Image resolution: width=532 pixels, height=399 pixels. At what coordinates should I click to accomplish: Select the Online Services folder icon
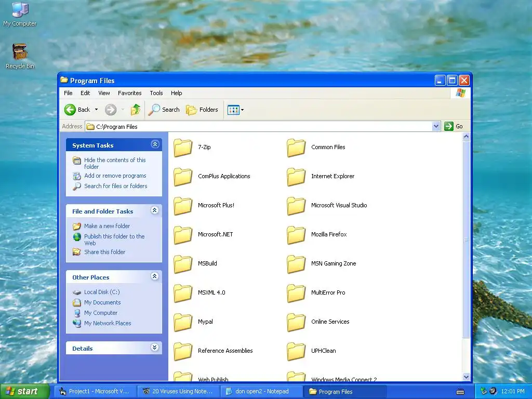click(x=296, y=322)
